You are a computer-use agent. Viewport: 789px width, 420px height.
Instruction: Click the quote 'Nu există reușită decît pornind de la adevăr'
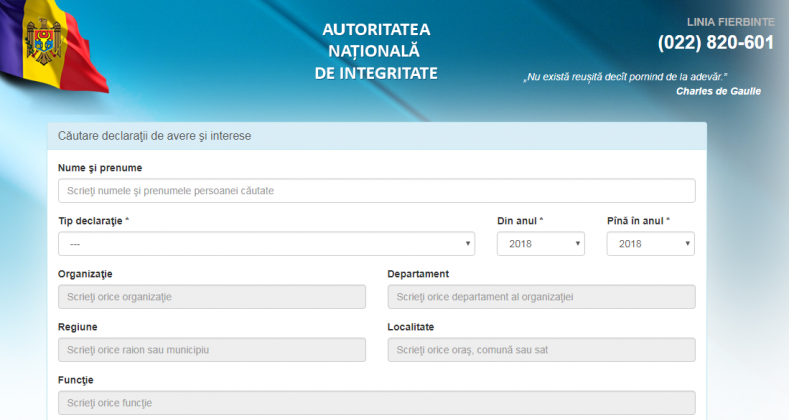coord(625,77)
